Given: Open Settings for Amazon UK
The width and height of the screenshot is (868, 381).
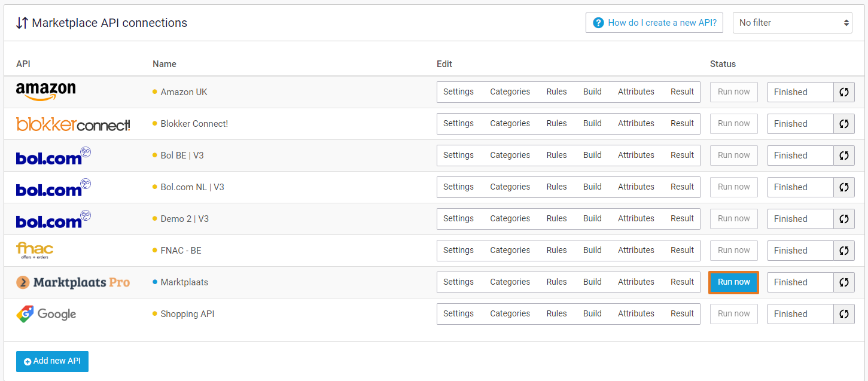Looking at the screenshot, I should pos(458,92).
